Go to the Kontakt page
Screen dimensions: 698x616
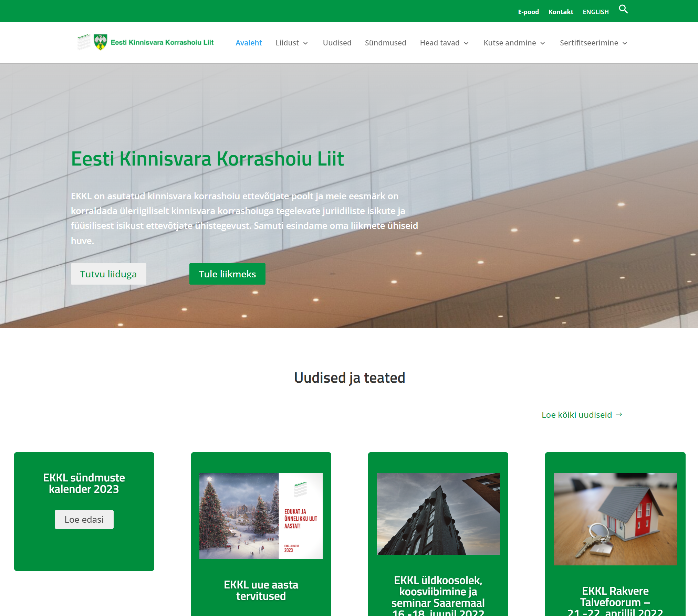561,12
